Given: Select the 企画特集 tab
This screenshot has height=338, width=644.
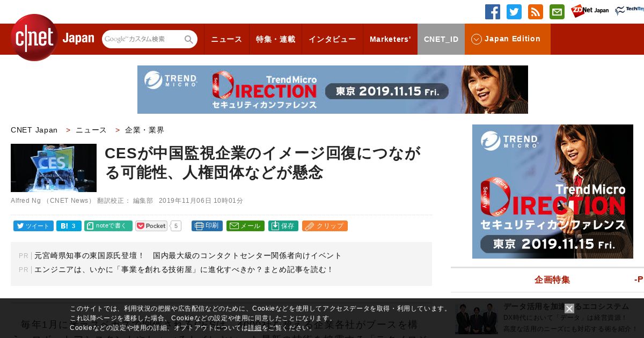Looking at the screenshot, I should 552,280.
